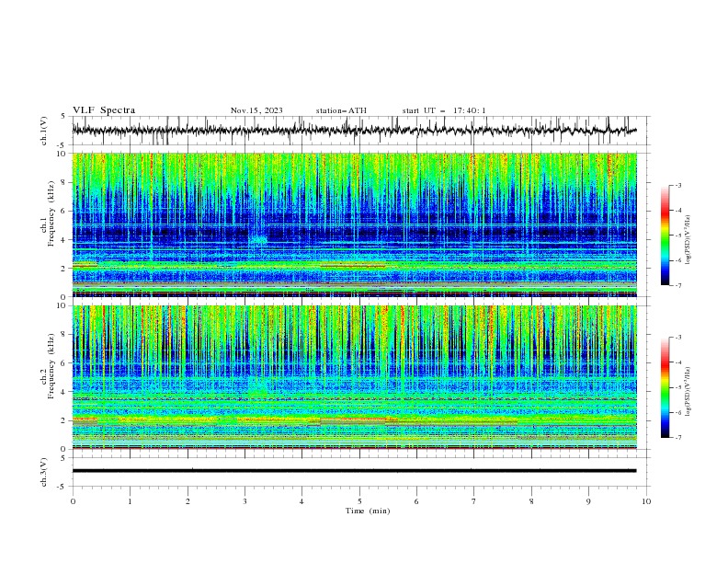Click the "2" tick on the Time axis
This screenshot has width=728, height=563.
coord(188,501)
